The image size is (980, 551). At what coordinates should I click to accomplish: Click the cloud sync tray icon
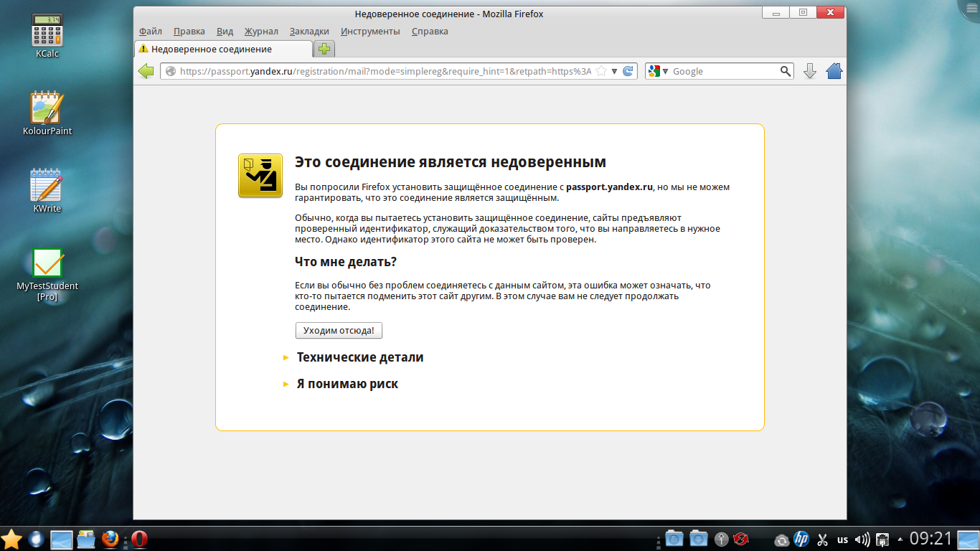coord(782,540)
